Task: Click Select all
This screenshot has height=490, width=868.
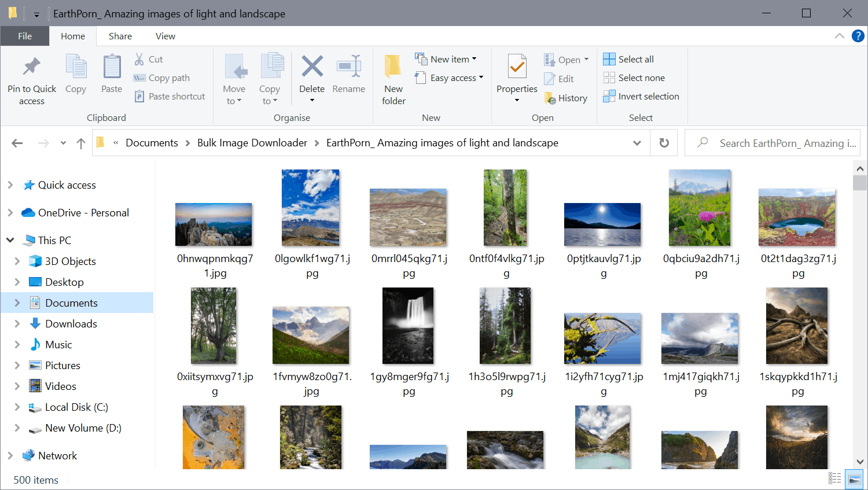Action: (628, 59)
